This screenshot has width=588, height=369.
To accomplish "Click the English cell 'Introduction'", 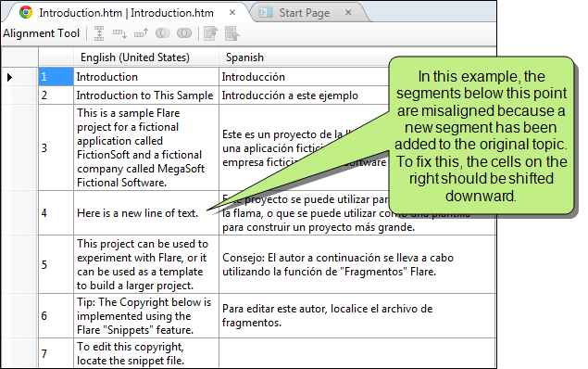I will pos(146,77).
